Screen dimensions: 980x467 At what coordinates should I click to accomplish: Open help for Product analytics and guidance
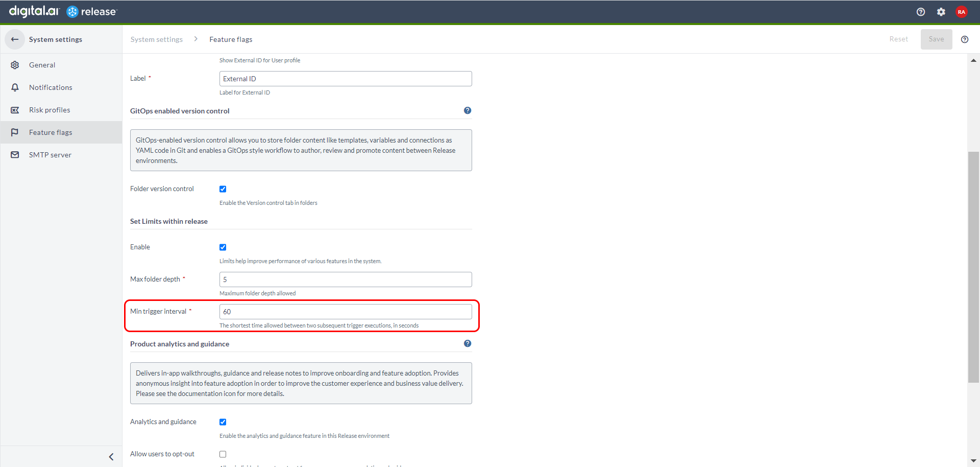point(468,343)
